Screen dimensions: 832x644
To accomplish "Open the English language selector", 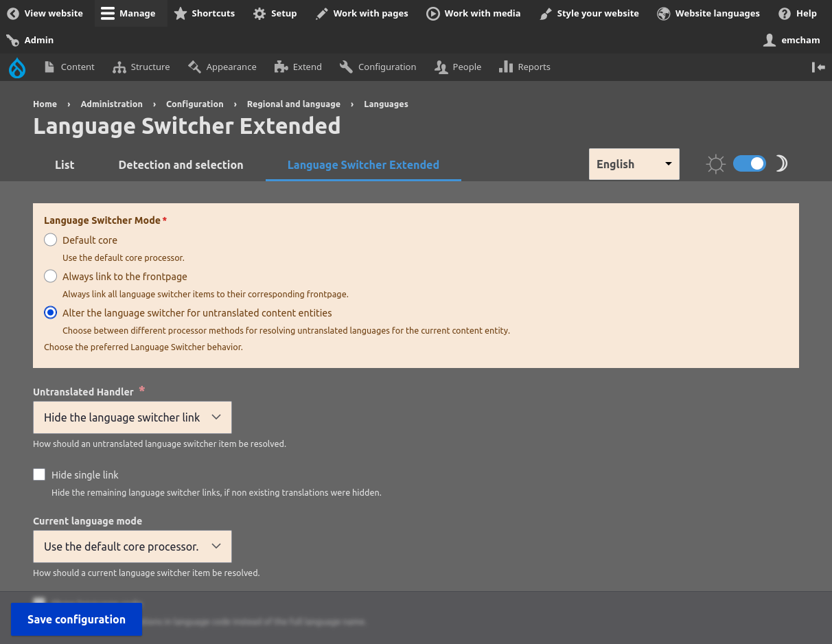I will click(x=633, y=163).
